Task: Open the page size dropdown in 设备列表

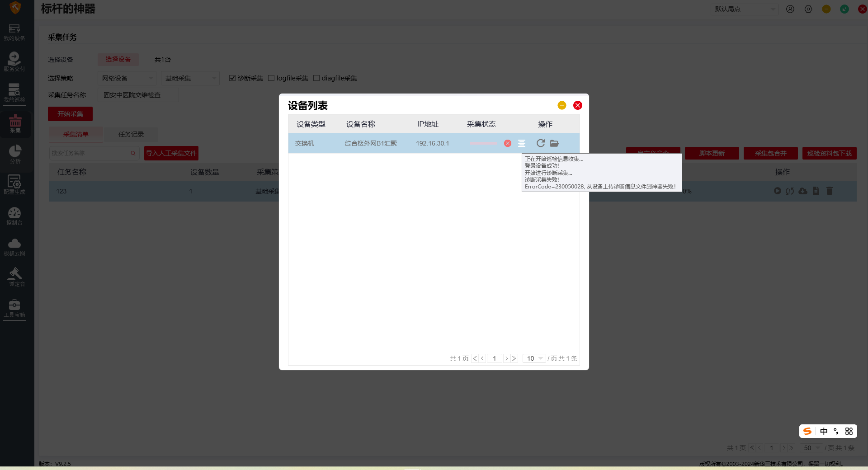Action: pos(534,358)
